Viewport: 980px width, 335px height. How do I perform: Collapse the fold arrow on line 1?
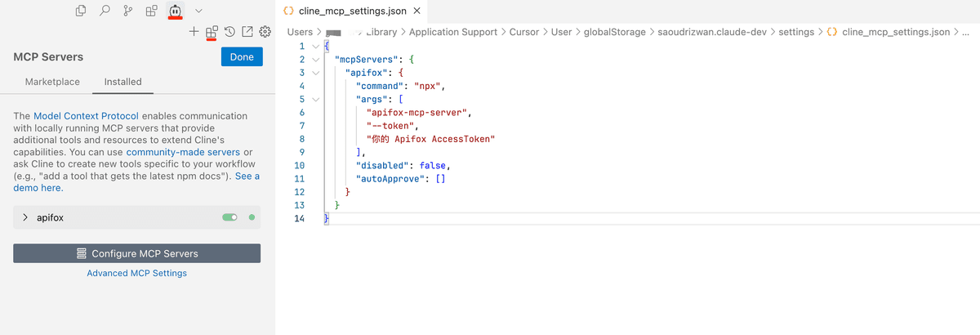[316, 47]
